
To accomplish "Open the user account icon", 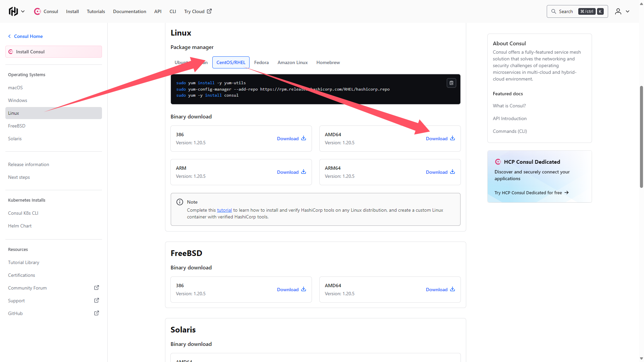I will pyautogui.click(x=618, y=11).
